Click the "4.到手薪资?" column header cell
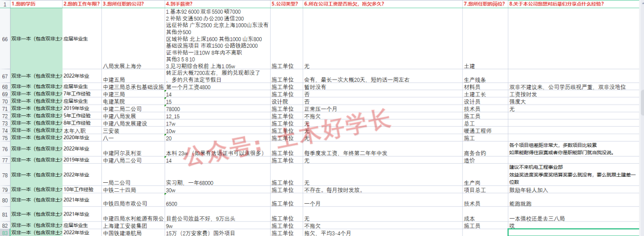This screenshot has width=644, height=236. pyautogui.click(x=218, y=4)
